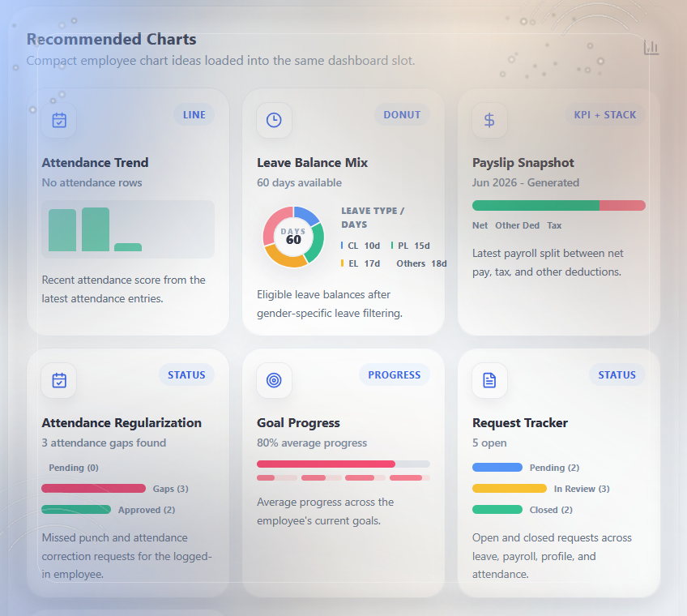Click the green Closed (2) bar
Image resolution: width=687 pixels, height=616 pixels.
497,510
